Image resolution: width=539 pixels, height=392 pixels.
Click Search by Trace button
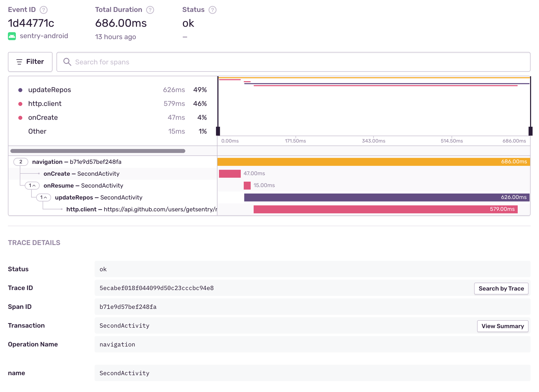pyautogui.click(x=501, y=288)
